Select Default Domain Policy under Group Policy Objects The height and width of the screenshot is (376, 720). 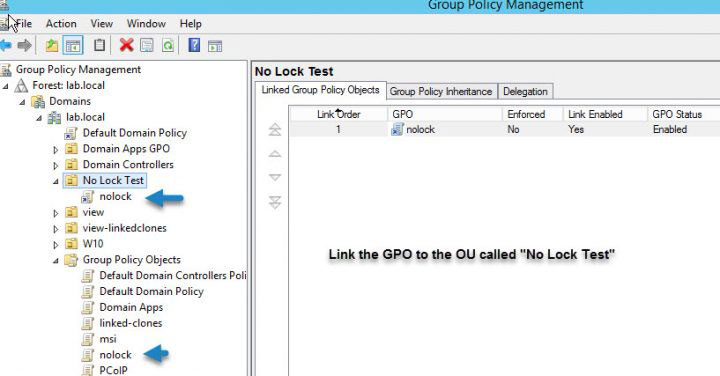point(152,292)
